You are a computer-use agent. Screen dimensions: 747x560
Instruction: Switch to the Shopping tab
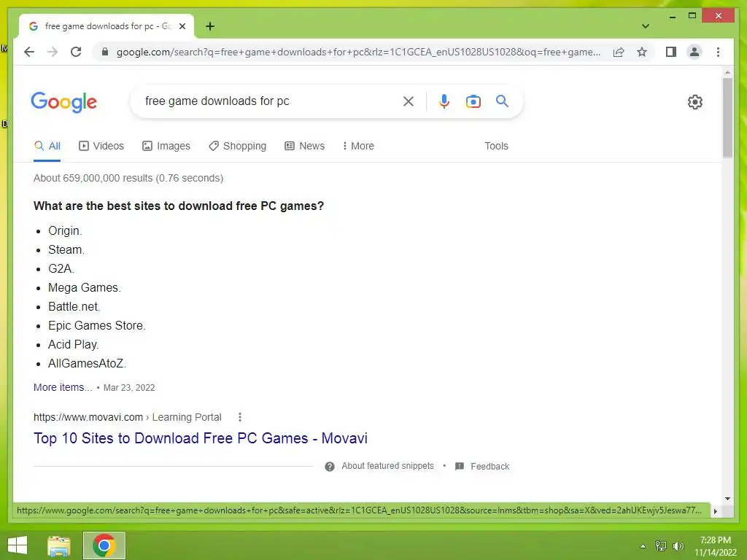(237, 146)
